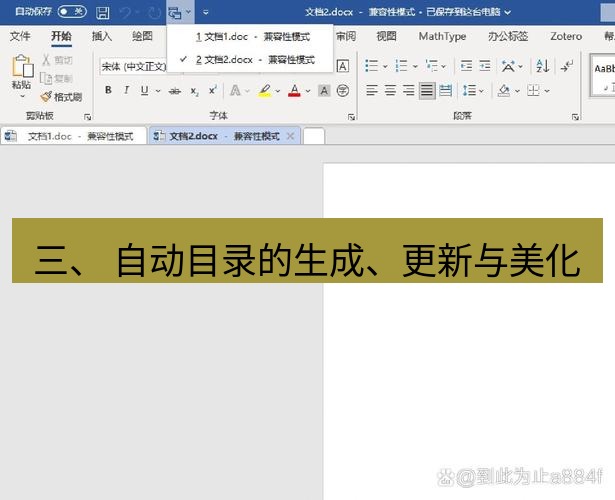Screen dimensions: 615x500
Task: Click the Text Effects icon
Action: click(x=235, y=91)
